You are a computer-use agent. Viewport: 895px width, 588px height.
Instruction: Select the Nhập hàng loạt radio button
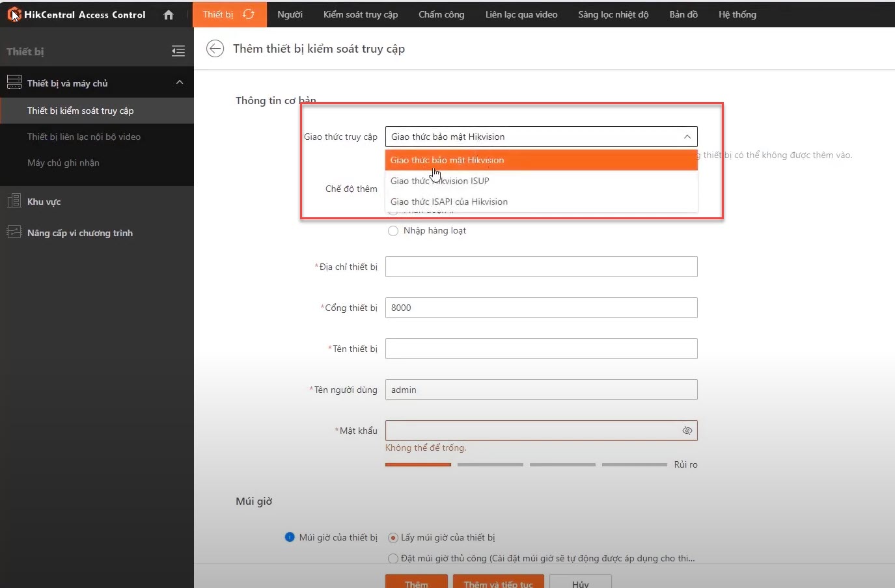coord(393,231)
